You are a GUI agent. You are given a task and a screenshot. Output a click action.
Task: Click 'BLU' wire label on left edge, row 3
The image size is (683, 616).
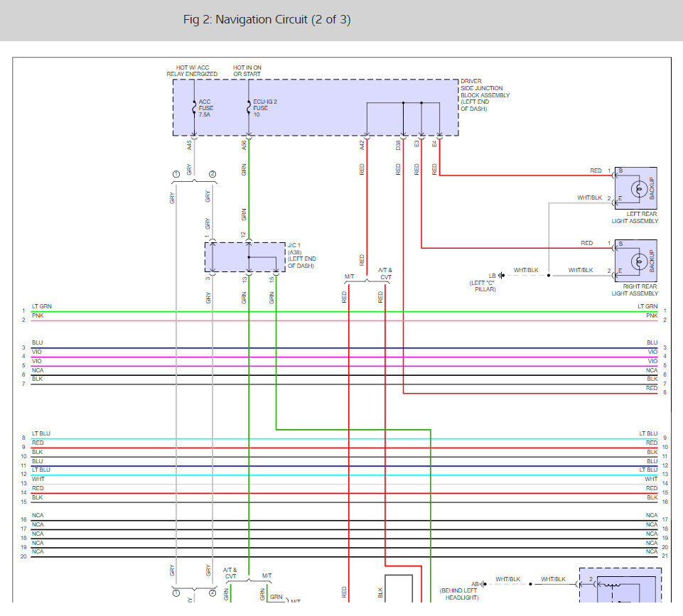(38, 342)
